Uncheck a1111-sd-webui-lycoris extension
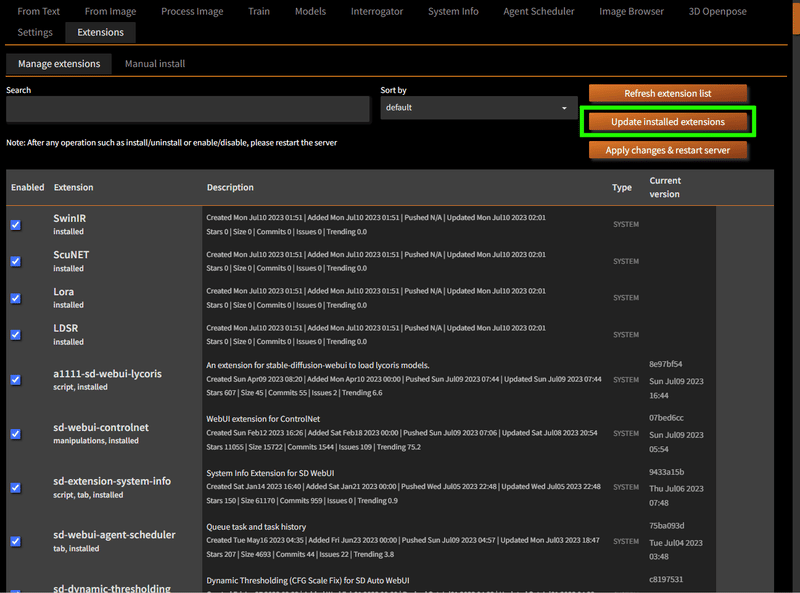This screenshot has width=800, height=593. point(16,380)
